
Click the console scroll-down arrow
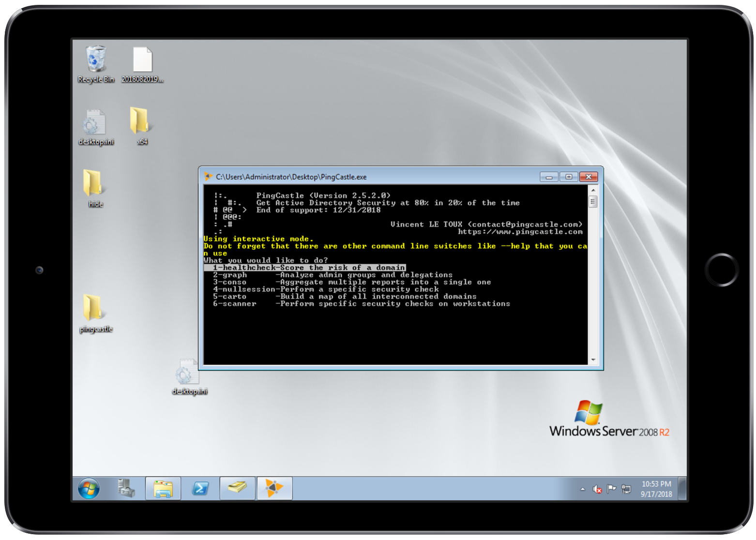tap(593, 360)
